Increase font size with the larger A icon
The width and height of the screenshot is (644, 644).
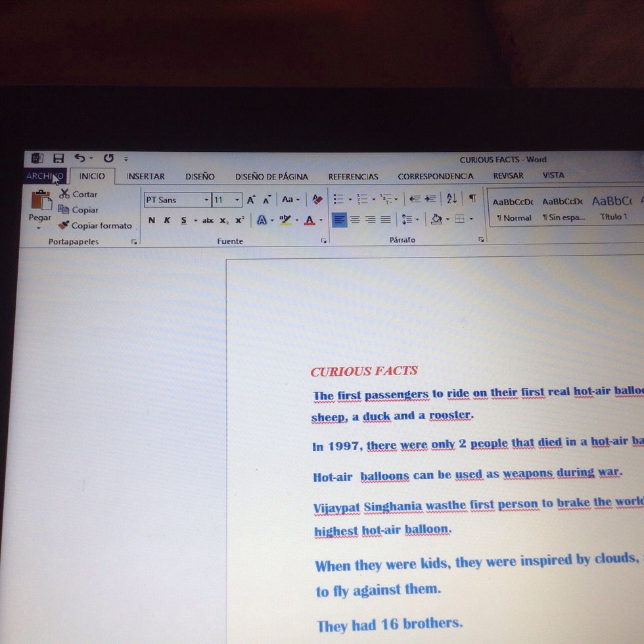[x=251, y=200]
